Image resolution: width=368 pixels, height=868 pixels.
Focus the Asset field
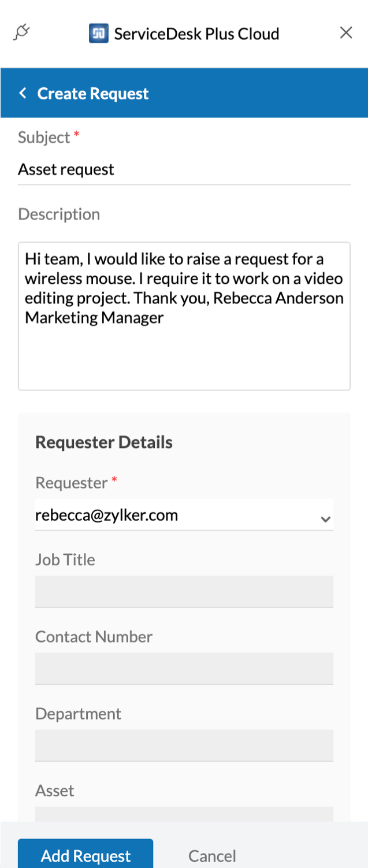(184, 814)
